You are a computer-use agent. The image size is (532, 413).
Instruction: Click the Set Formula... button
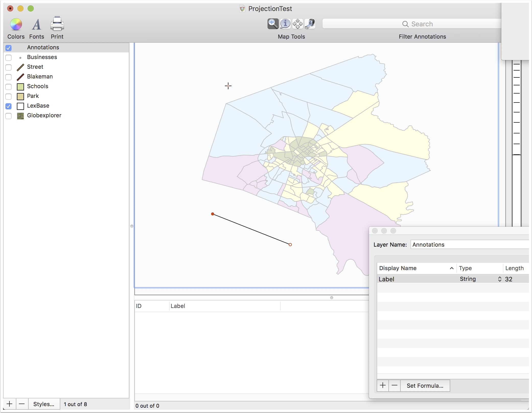[425, 386]
